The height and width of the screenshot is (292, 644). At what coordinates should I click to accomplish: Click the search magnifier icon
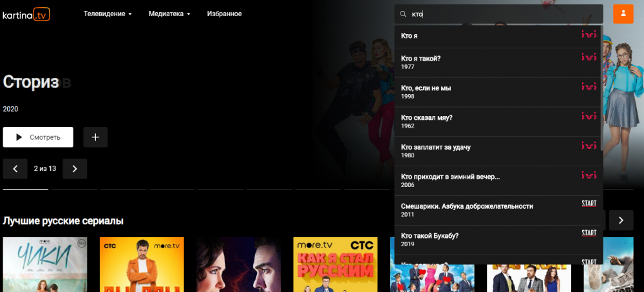point(403,14)
